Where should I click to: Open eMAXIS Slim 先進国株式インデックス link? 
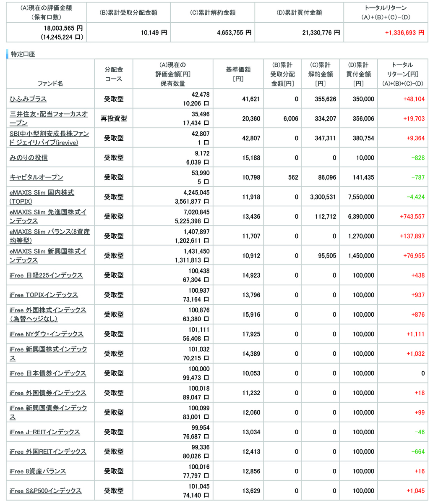point(48,216)
